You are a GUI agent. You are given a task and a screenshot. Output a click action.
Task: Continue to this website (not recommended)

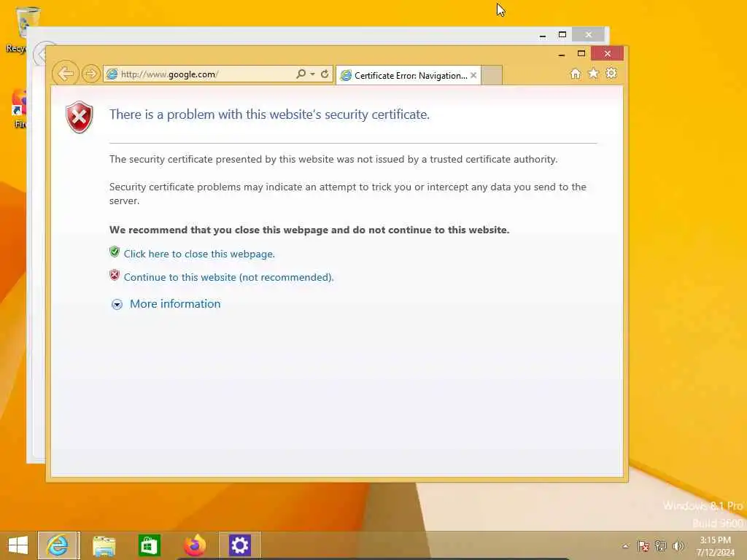tap(228, 277)
